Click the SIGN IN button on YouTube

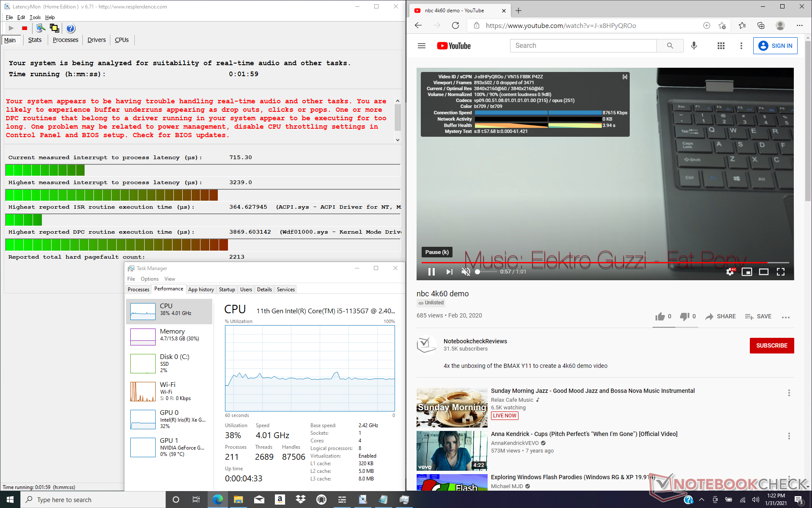775,46
